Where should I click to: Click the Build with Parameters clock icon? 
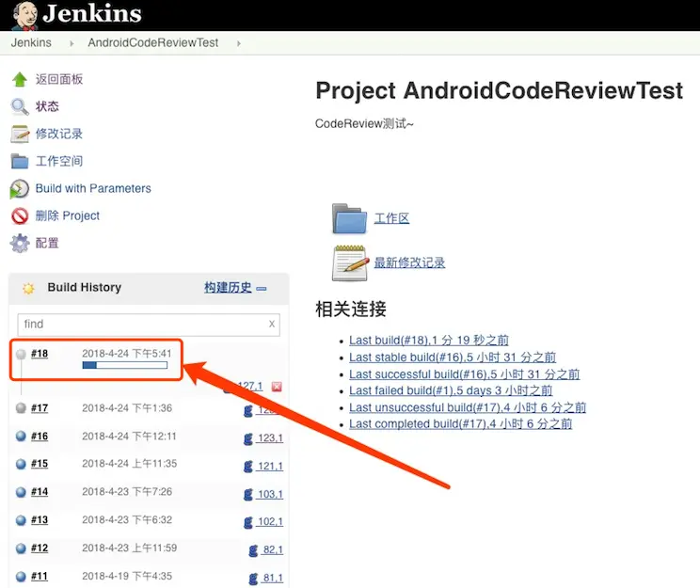coord(19,189)
